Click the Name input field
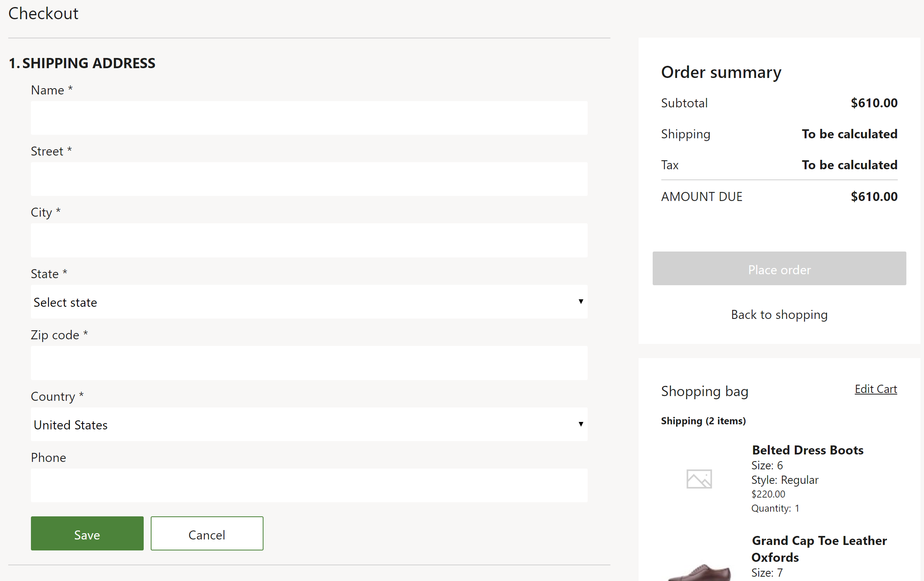Viewport: 924px width, 581px height. pos(309,117)
